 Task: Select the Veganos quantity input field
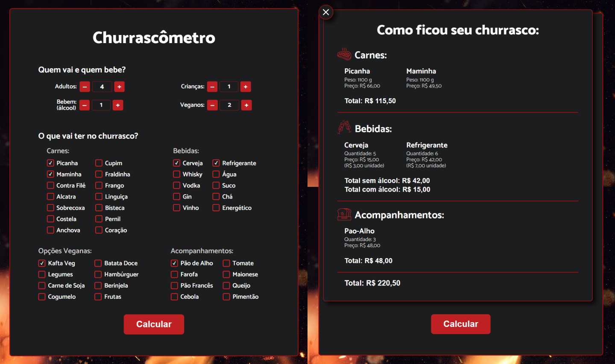[x=229, y=105]
